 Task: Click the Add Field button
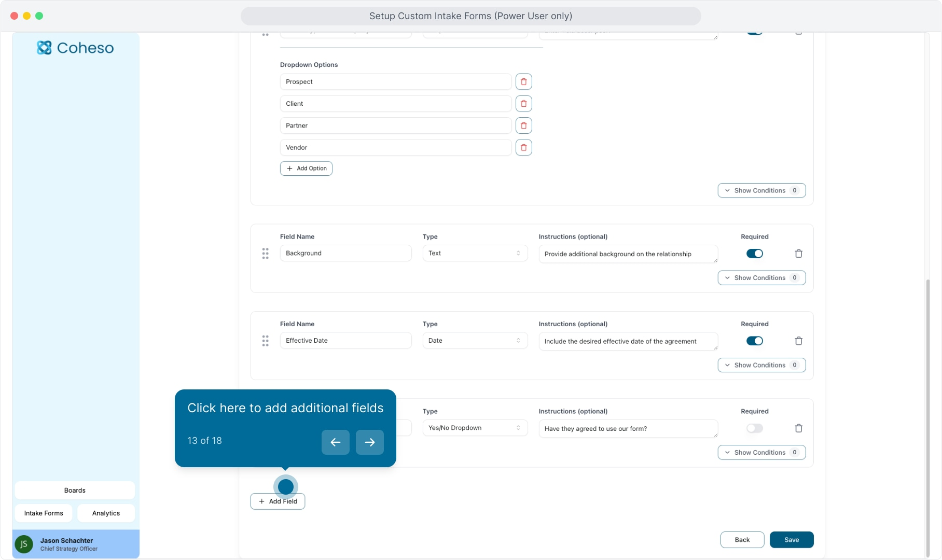(278, 501)
